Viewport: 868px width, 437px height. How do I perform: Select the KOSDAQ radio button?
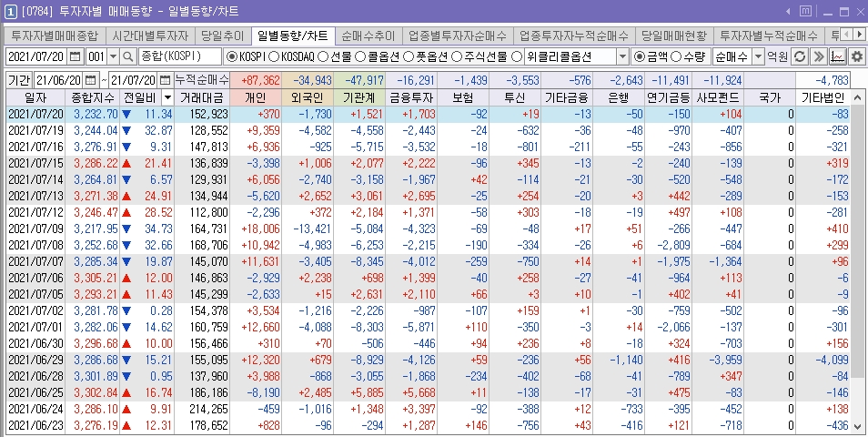(x=274, y=56)
